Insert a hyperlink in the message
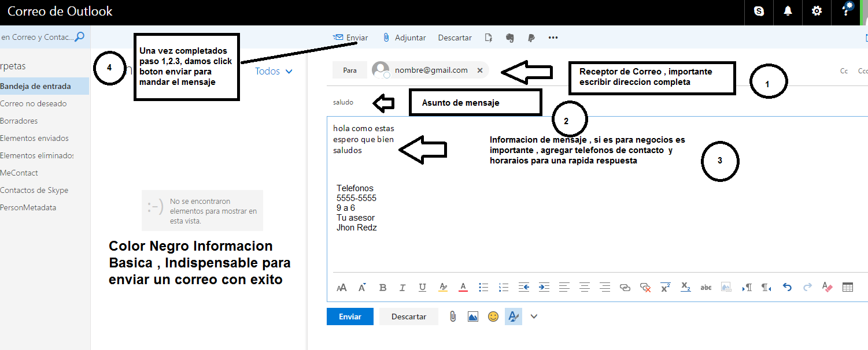This screenshot has width=868, height=350. (625, 287)
